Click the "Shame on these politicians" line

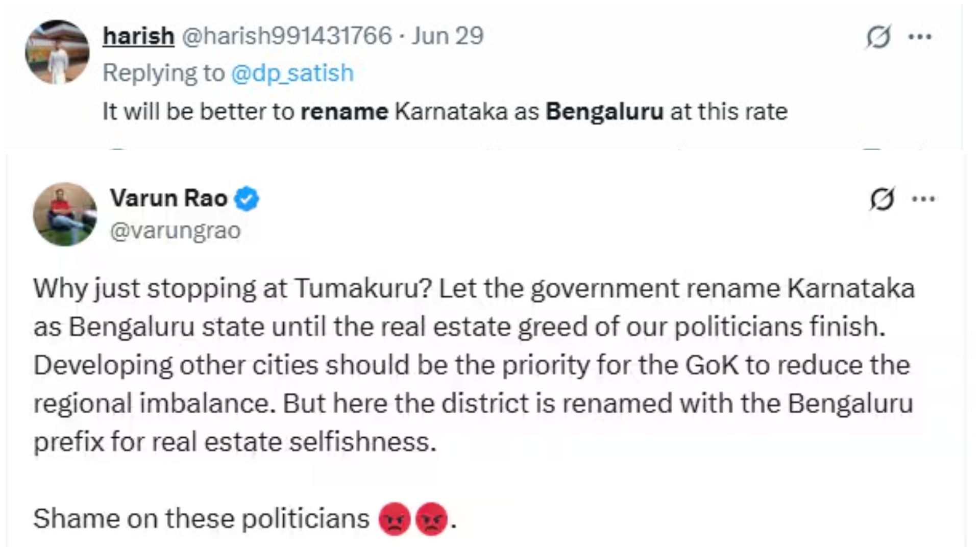pos(201,519)
